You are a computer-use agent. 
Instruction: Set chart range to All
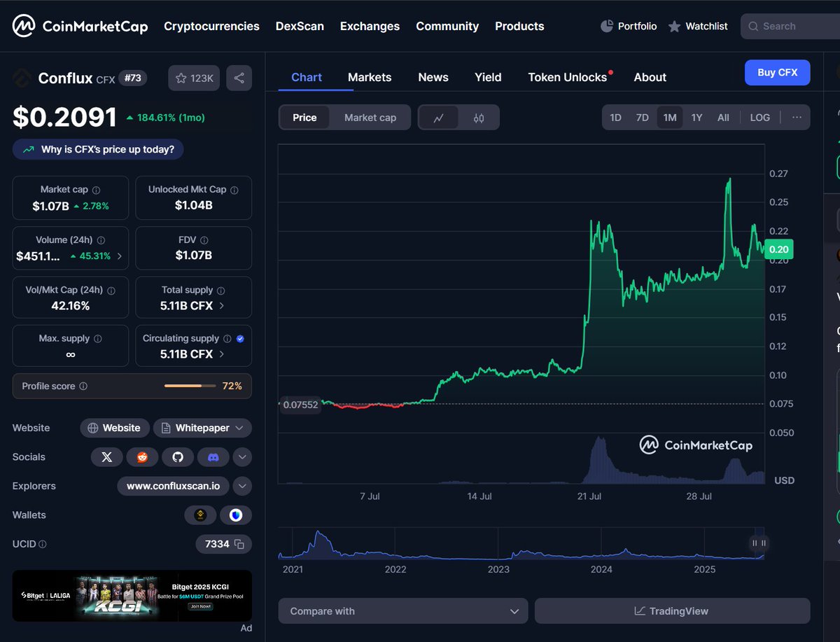(x=723, y=118)
